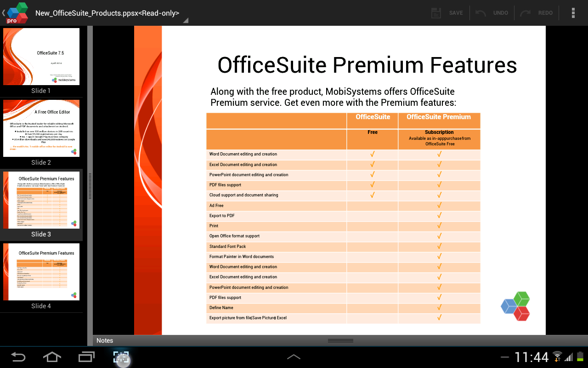Viewport: 588px width, 368px height.
Task: Click the slide title OfficeSuite Premium Features
Action: coord(367,65)
